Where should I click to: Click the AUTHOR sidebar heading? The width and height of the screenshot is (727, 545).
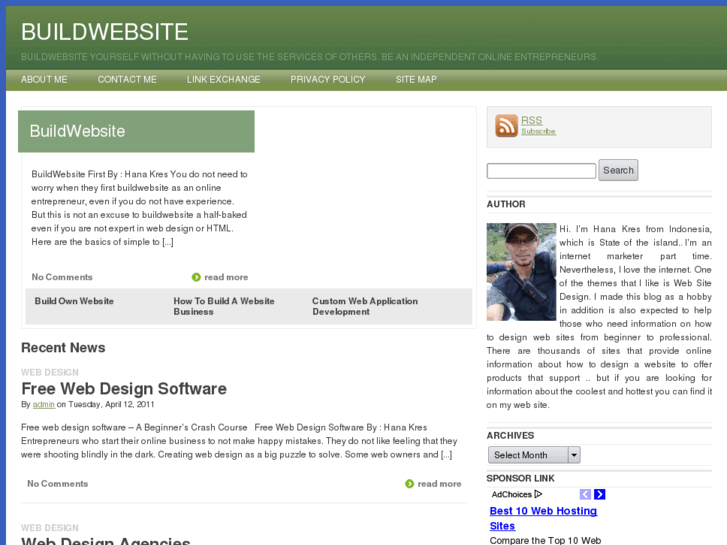point(506,204)
